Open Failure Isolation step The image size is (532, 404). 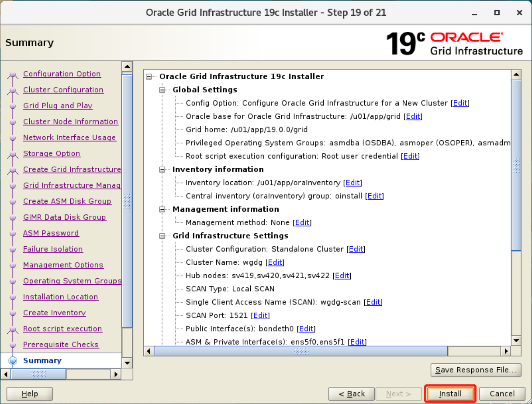[53, 249]
